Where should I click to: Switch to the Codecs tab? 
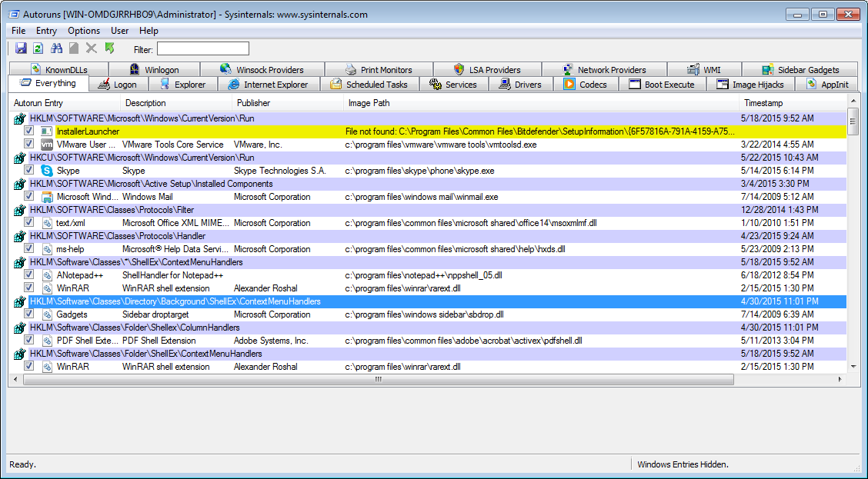pos(586,84)
